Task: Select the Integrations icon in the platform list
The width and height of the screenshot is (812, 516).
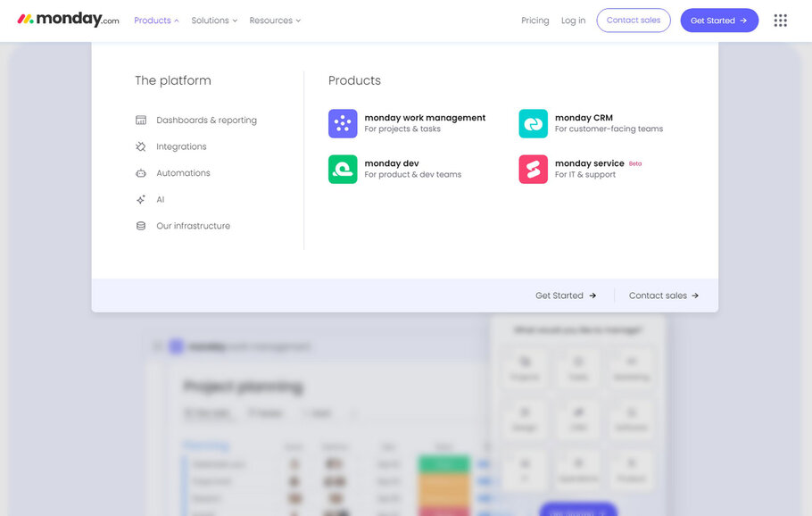Action: click(x=140, y=146)
